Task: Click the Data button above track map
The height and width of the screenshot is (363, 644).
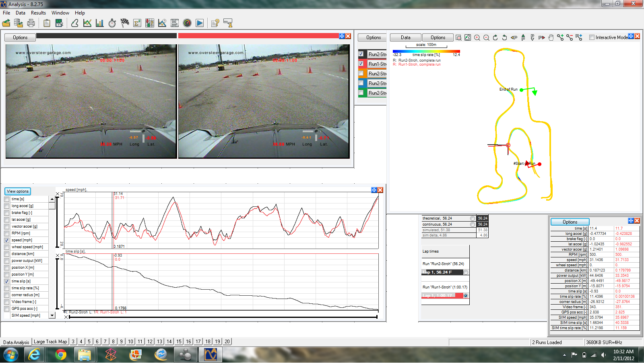Action: click(x=405, y=37)
